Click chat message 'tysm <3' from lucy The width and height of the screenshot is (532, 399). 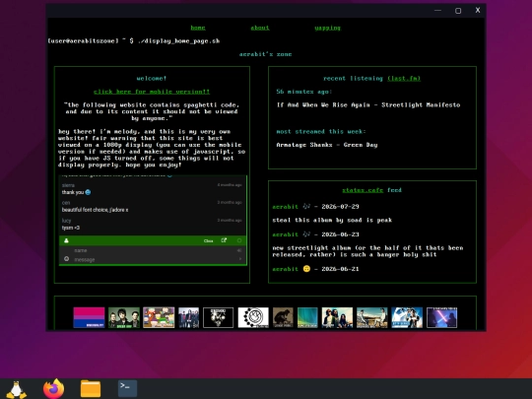point(71,228)
